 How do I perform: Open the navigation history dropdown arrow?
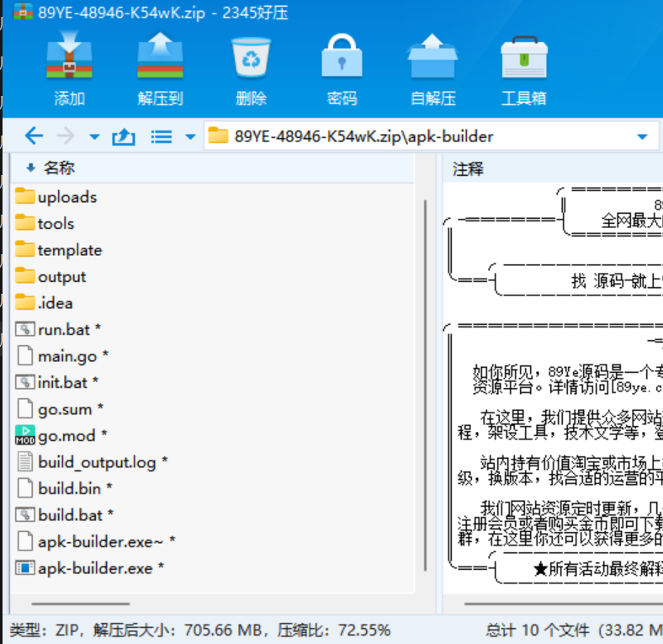(x=94, y=137)
